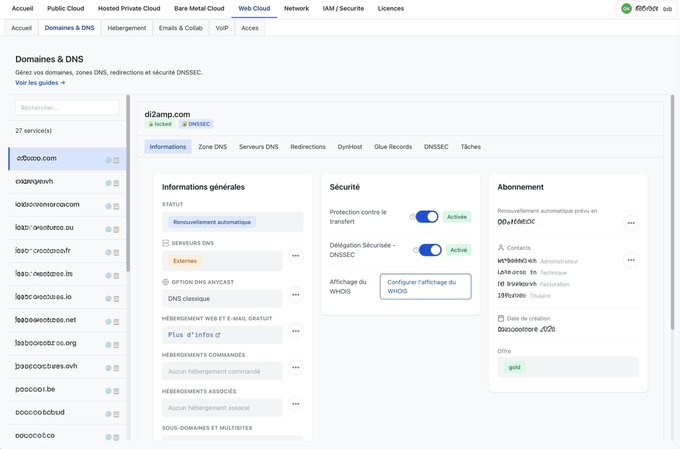Go to Public Cloud in top navigation
Viewport: 680px width, 449px height.
click(67, 8)
